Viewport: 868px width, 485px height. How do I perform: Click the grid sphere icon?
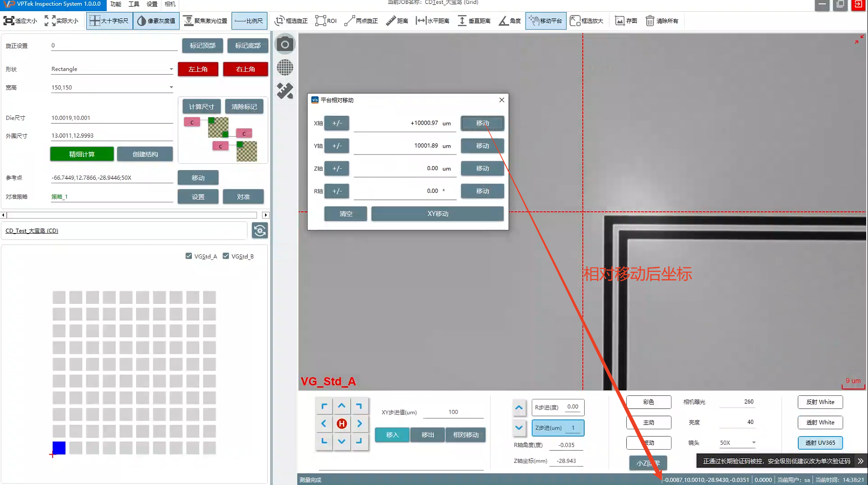coord(285,67)
